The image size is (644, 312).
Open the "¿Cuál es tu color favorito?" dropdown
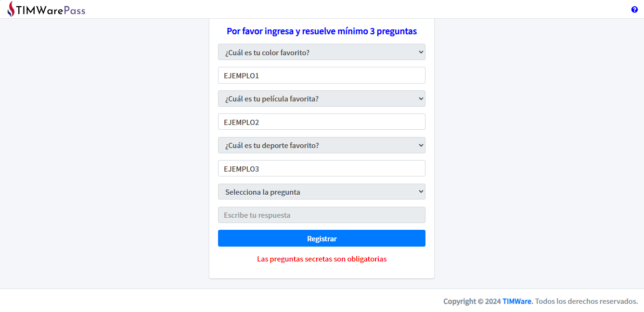click(322, 52)
